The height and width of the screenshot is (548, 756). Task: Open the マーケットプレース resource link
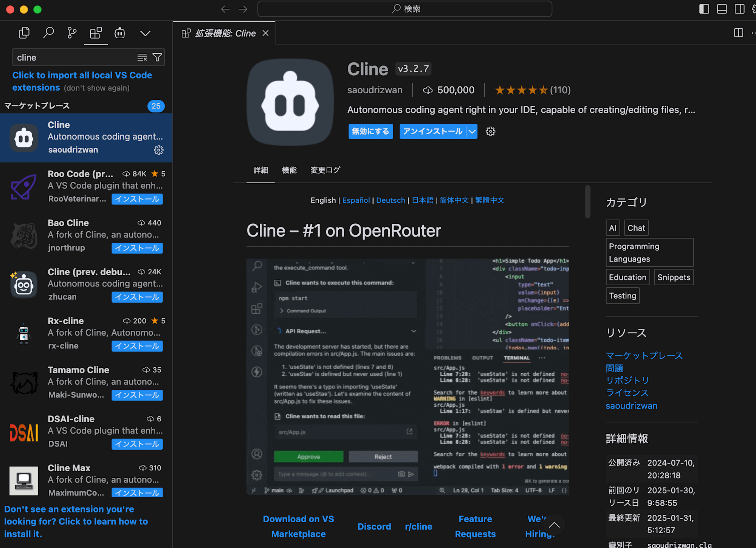coord(644,356)
